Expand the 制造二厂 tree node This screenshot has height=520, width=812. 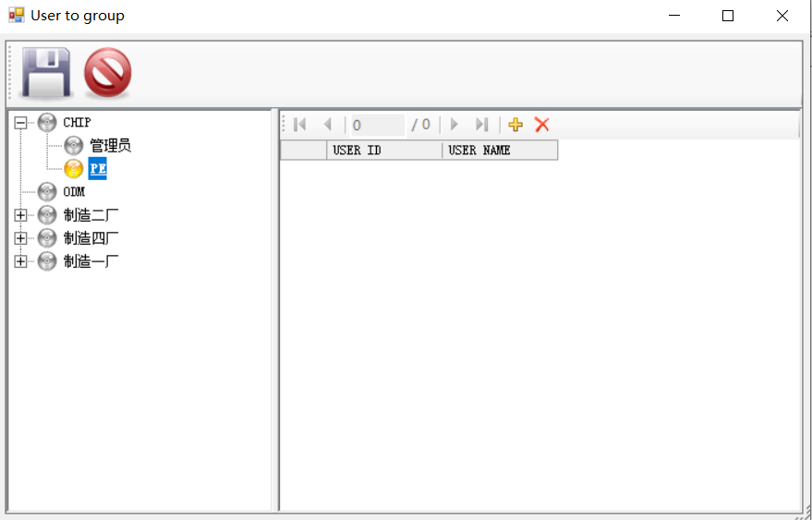click(21, 215)
